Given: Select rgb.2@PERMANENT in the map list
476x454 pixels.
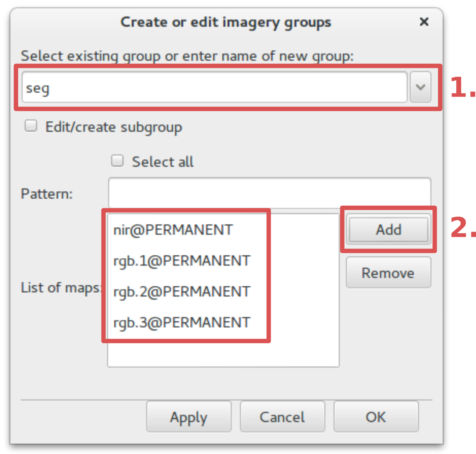Looking at the screenshot, I should (x=182, y=292).
